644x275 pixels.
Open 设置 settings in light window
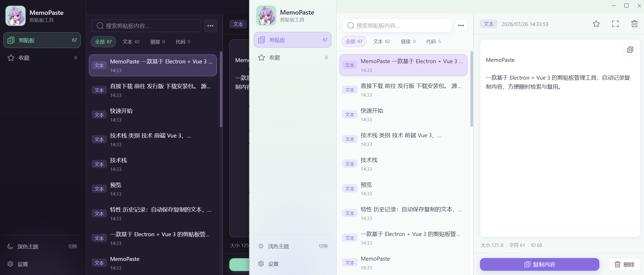coord(293,264)
